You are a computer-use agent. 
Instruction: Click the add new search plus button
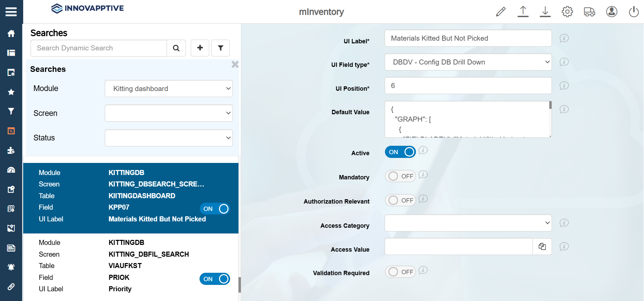200,48
